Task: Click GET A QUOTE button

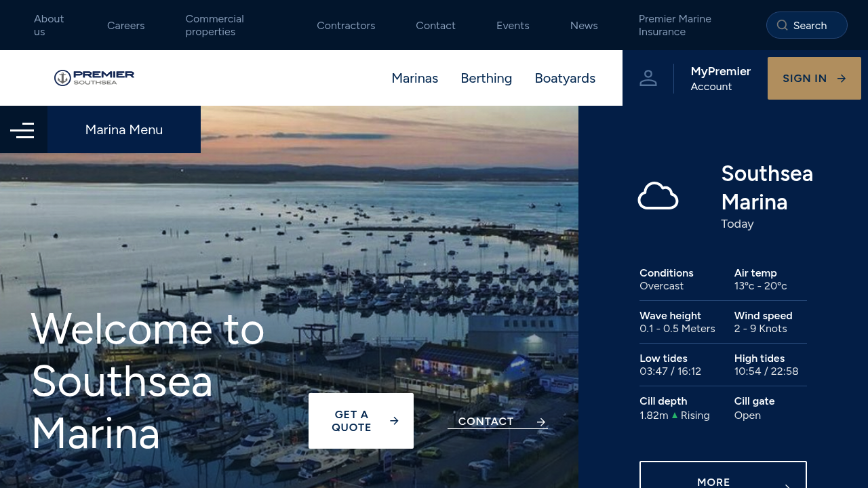Action: [361, 421]
